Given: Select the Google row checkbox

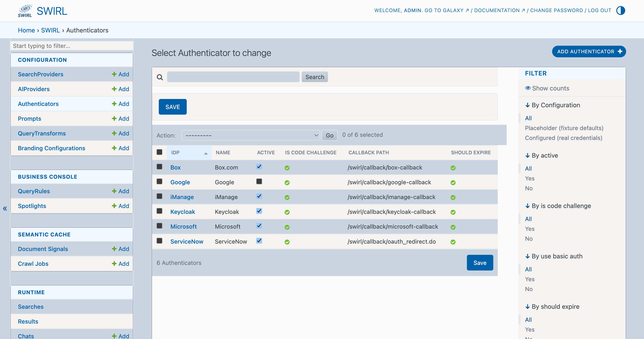Looking at the screenshot, I should 159,181.
